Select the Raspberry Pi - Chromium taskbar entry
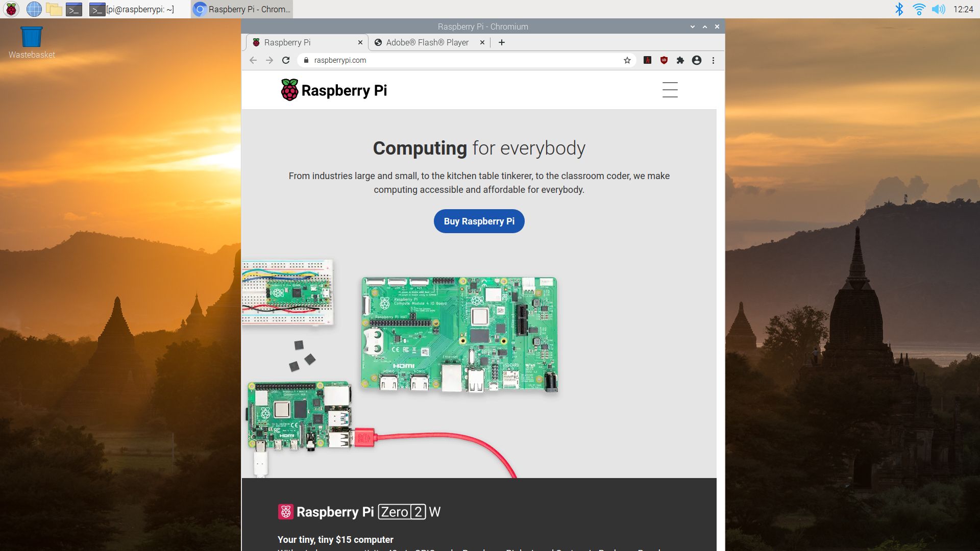Image resolution: width=980 pixels, height=551 pixels. pos(242,9)
